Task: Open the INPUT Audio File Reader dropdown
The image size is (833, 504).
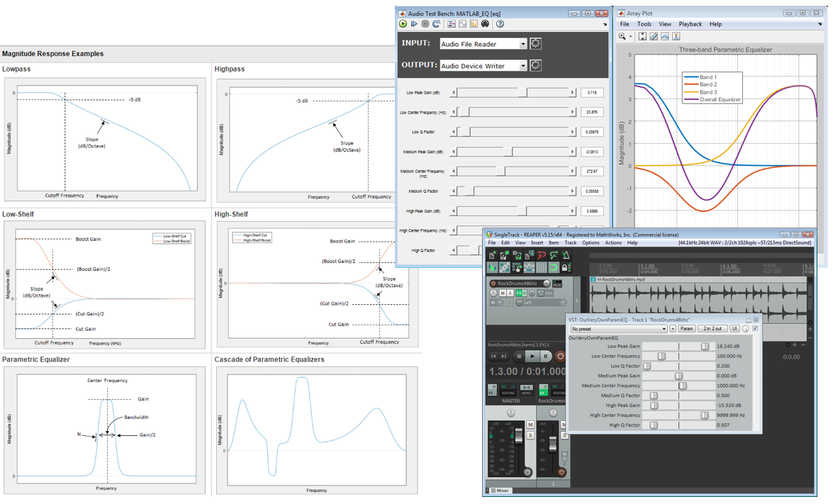Action: [x=523, y=43]
